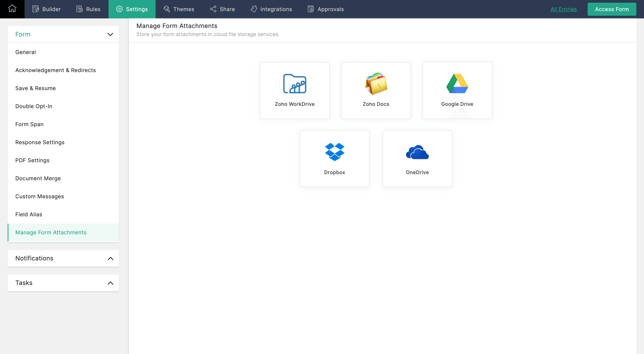Open the All Entries link
The image size is (644, 354).
coord(563,9)
